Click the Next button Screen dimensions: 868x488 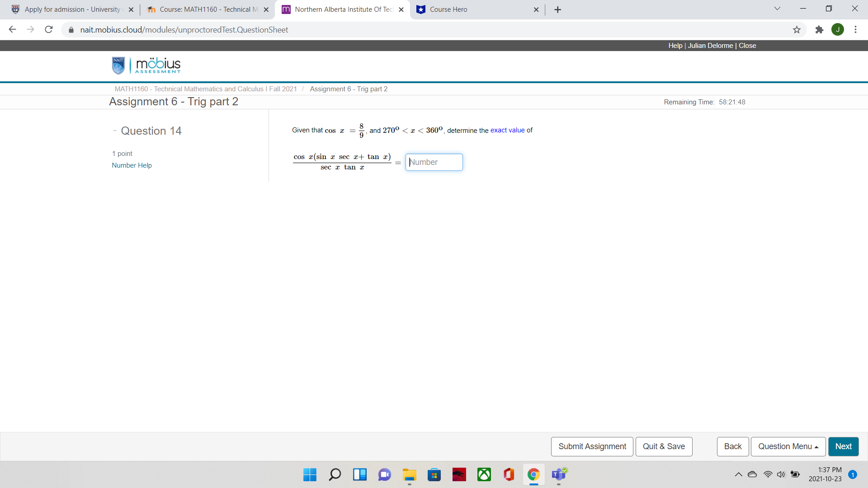point(843,446)
